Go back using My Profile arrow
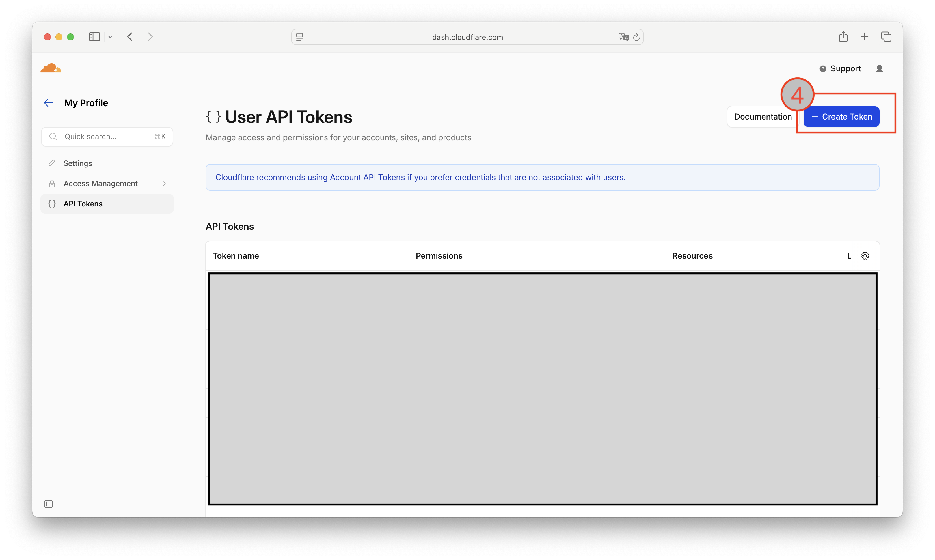Viewport: 935px width, 560px height. click(48, 103)
